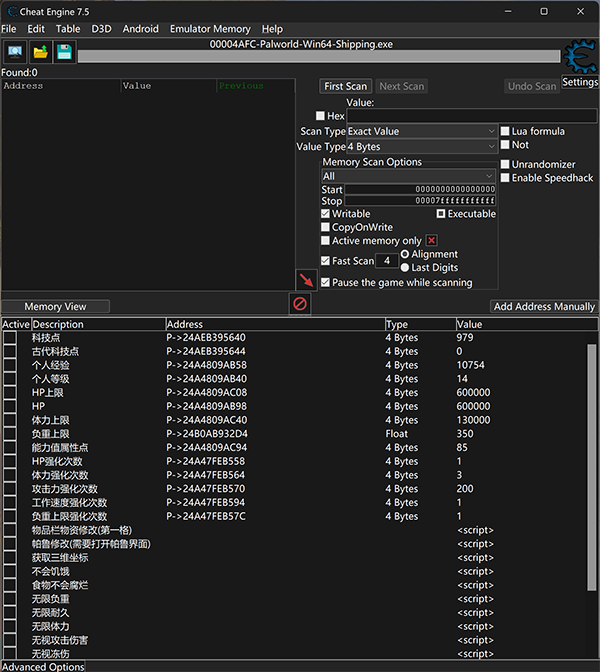This screenshot has width=600, height=672.
Task: Click the Cheat Engine logo icon
Action: pos(580,56)
